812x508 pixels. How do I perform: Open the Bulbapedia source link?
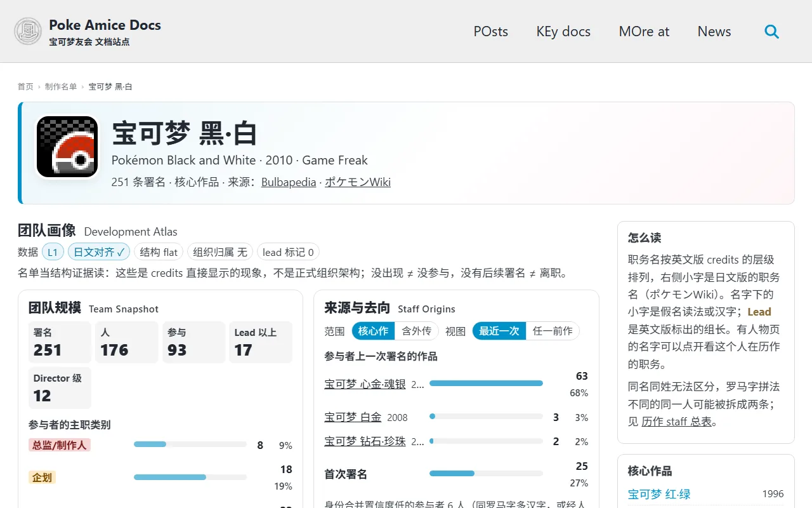tap(289, 182)
